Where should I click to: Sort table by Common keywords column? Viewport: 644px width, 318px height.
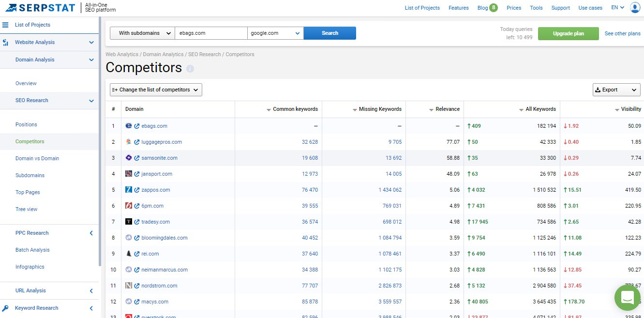point(292,109)
